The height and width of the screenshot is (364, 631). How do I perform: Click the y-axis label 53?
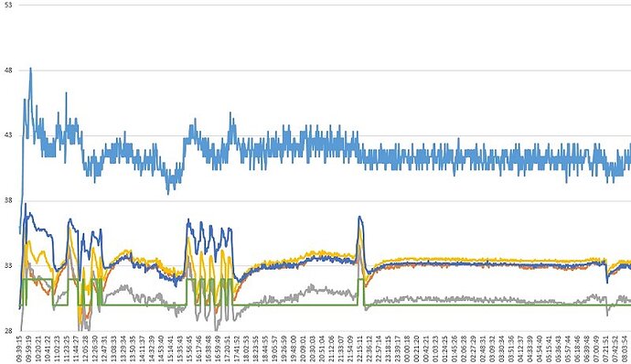[8, 5]
